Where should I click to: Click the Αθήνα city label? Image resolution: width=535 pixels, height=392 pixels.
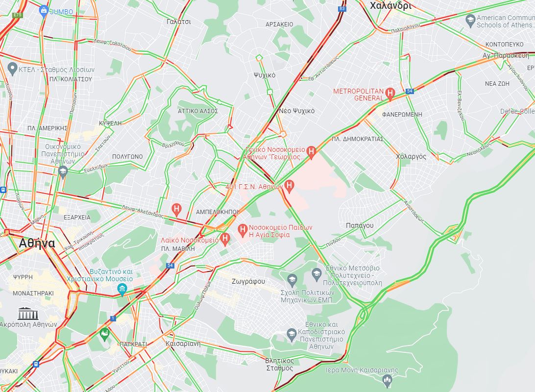click(x=37, y=244)
